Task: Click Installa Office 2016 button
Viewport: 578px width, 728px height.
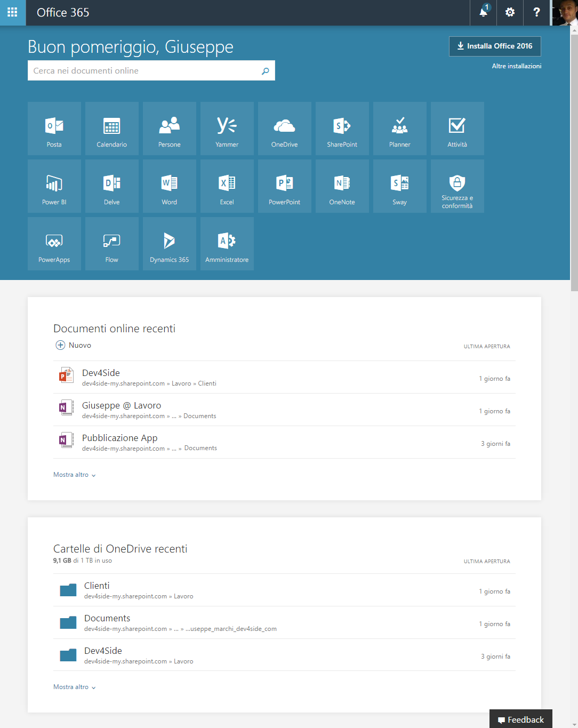Action: click(x=495, y=46)
